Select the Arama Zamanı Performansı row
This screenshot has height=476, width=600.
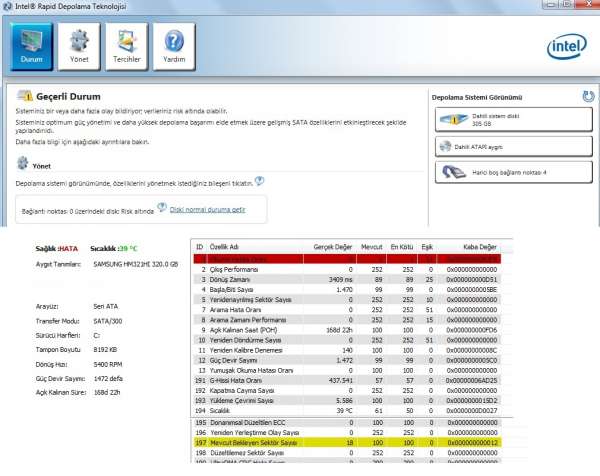[347, 320]
